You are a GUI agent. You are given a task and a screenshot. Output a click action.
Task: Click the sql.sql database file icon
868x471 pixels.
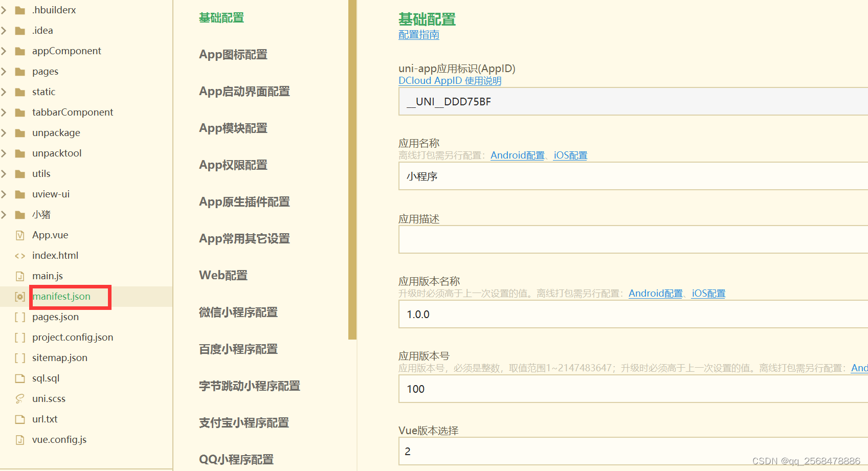pyautogui.click(x=19, y=378)
